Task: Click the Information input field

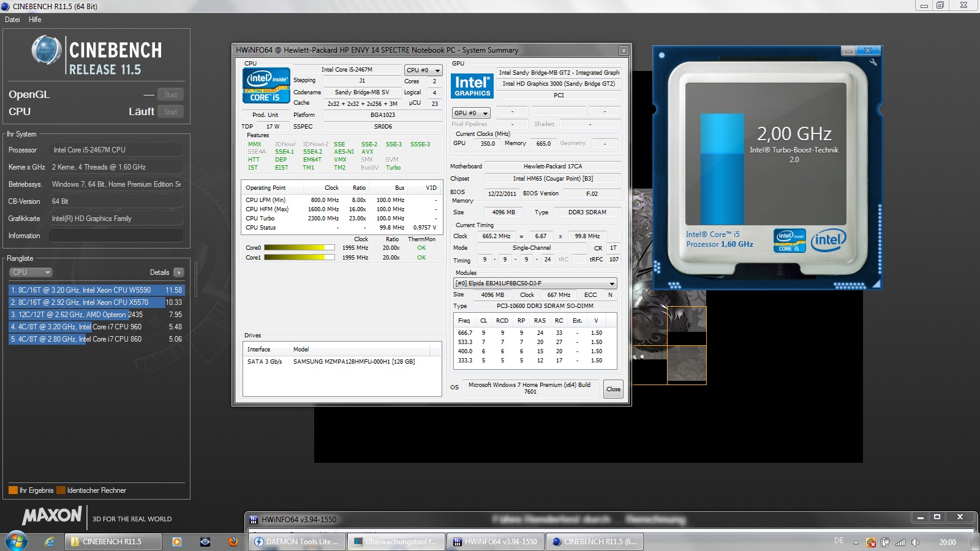Action: [116, 236]
